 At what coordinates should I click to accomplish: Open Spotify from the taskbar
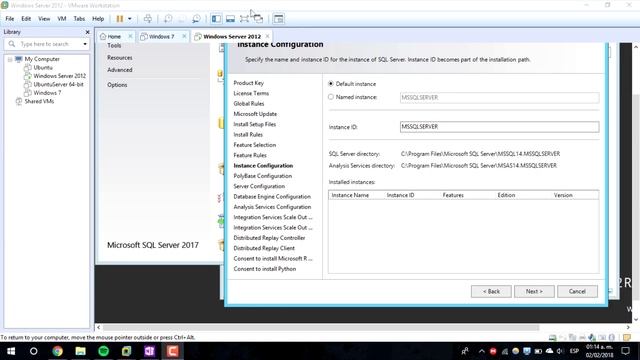[x=104, y=351]
